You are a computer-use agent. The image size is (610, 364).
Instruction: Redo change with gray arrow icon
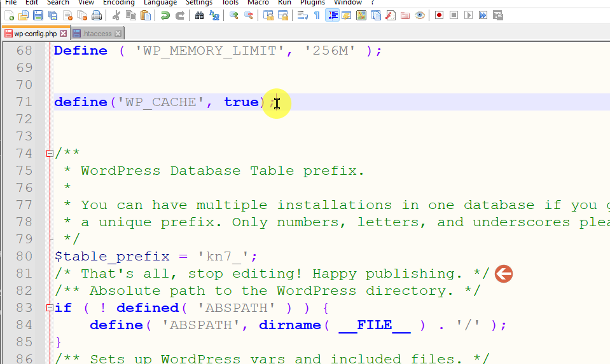[180, 15]
